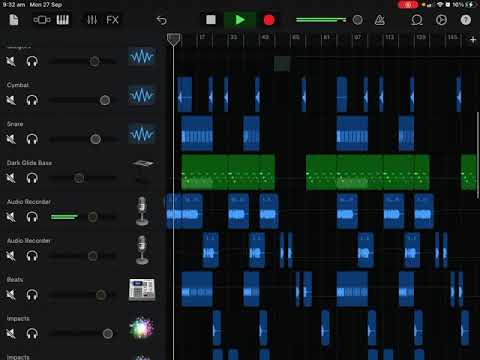Select the second Audio Recorder microphone icon
Viewport: 480px width, 360px height.
(142, 250)
